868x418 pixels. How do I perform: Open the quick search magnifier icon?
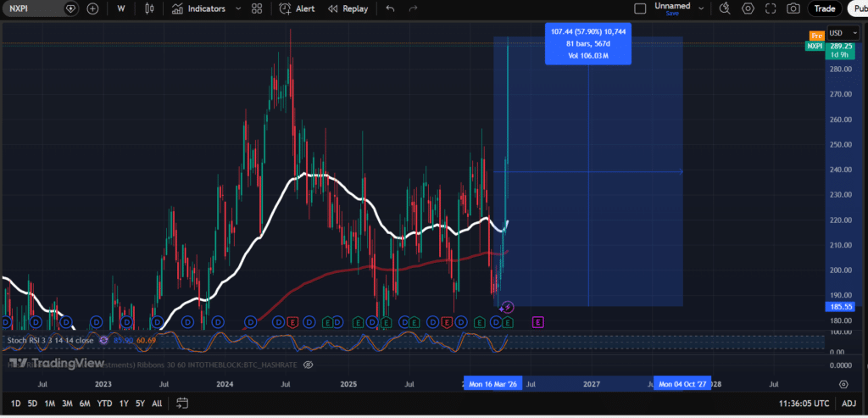[724, 8]
